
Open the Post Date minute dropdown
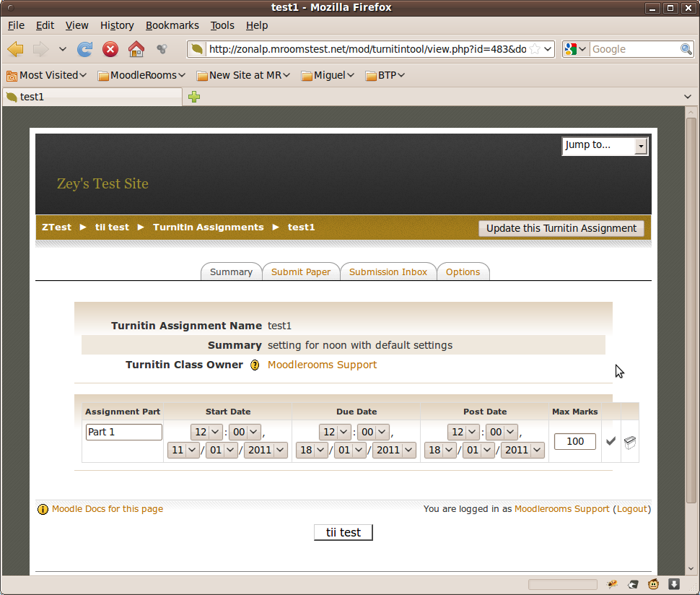[x=502, y=432]
